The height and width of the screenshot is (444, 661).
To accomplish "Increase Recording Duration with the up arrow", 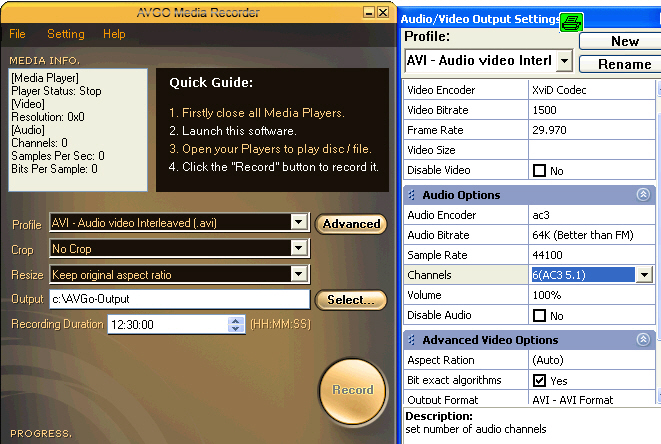I will 236,320.
